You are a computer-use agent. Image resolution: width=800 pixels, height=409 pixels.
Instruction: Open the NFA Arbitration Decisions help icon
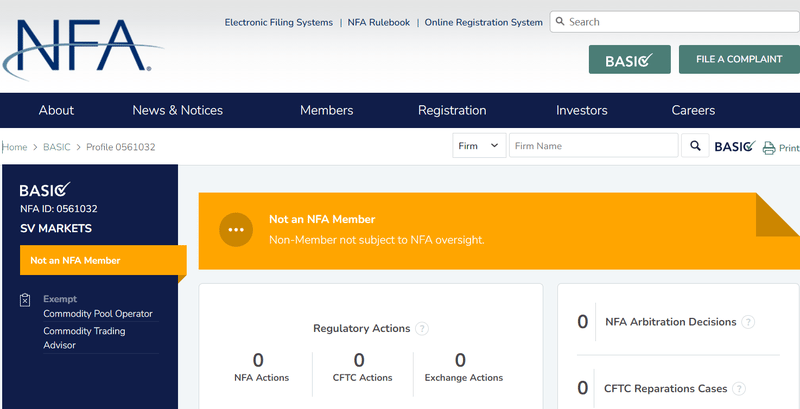pyautogui.click(x=748, y=322)
